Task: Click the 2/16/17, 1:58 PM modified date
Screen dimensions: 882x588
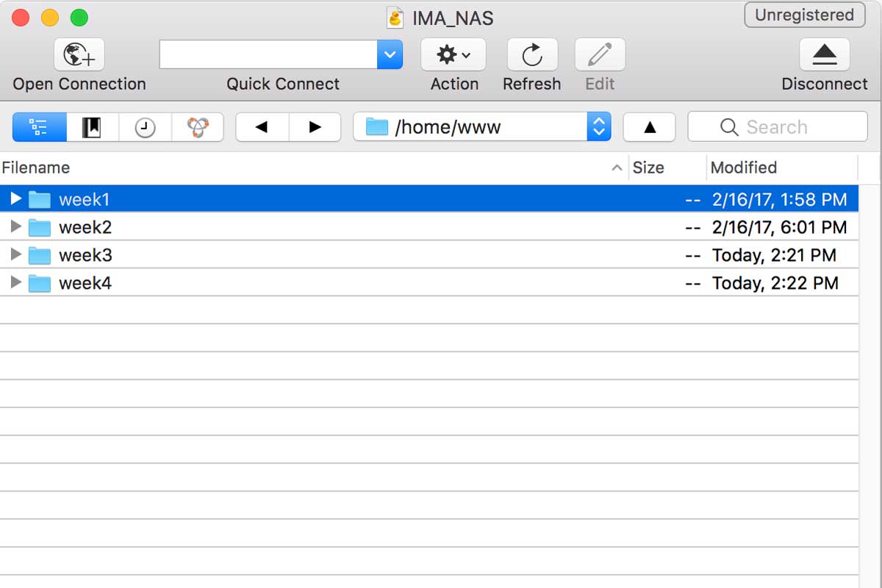Action: 780,199
